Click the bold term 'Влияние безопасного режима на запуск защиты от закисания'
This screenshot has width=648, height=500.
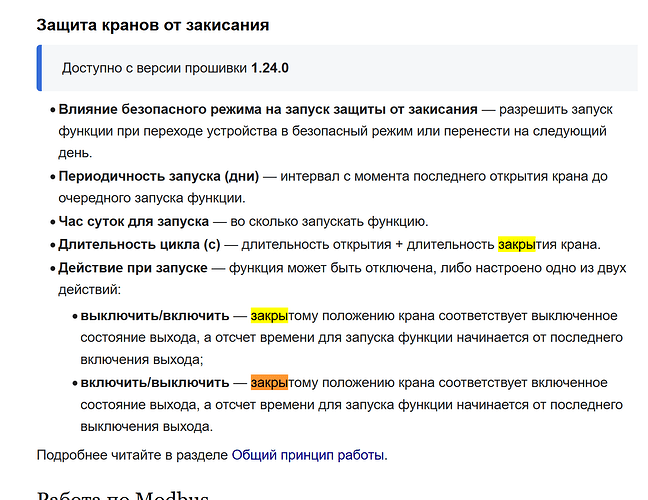coord(268,110)
